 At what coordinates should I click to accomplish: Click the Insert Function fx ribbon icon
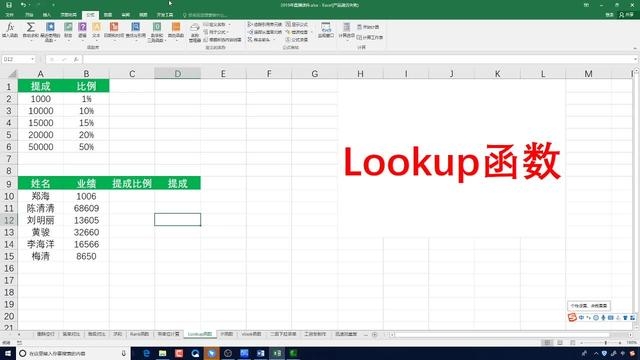point(10,30)
